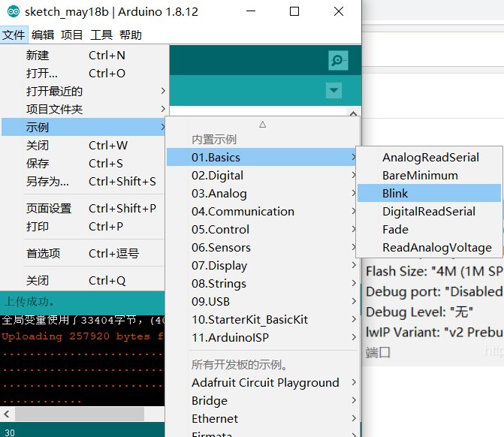This screenshot has width=504, height=437.
Task: Expand Ethernet library examples
Action: coord(261,418)
